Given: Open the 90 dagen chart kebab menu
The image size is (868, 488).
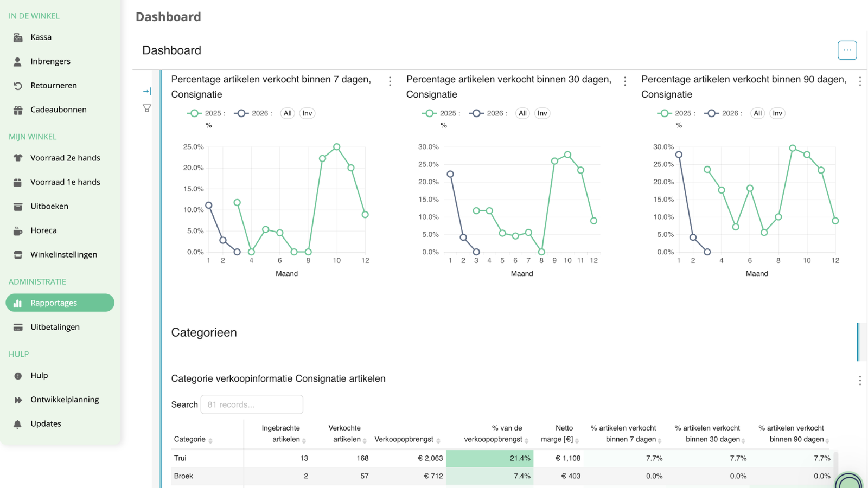Looking at the screenshot, I should (x=860, y=81).
